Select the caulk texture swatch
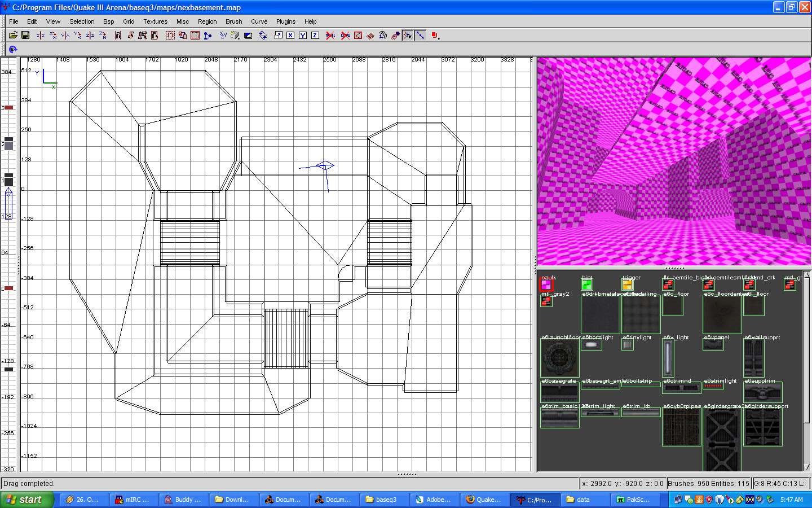This screenshot has height=508, width=812. (546, 285)
